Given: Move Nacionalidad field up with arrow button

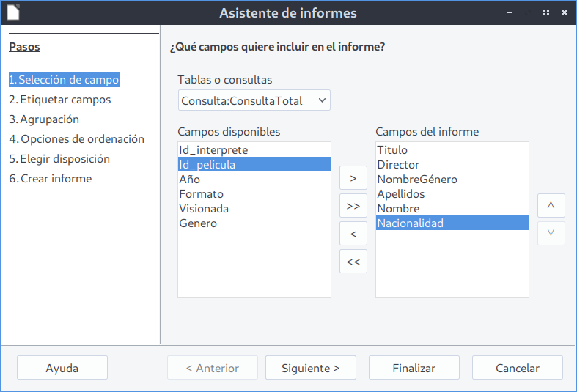Looking at the screenshot, I should pyautogui.click(x=551, y=207).
